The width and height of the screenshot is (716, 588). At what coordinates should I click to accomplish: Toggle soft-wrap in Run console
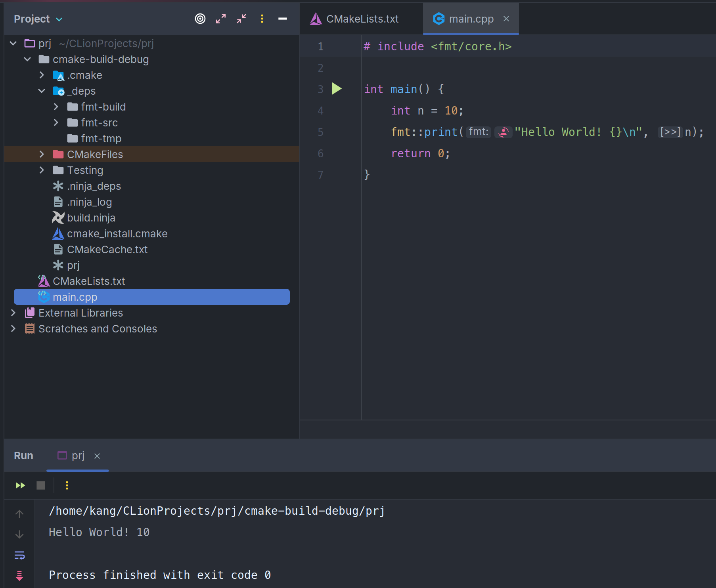[x=19, y=555]
